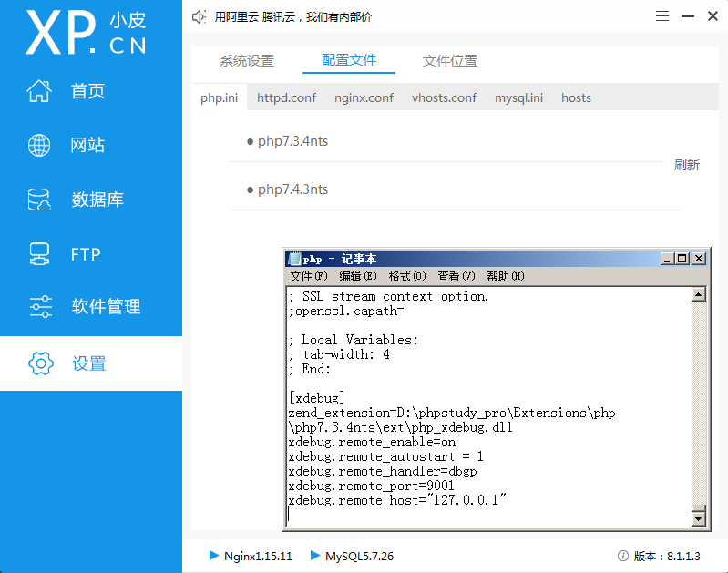Click the Notepad icon in php title bar

click(x=294, y=259)
